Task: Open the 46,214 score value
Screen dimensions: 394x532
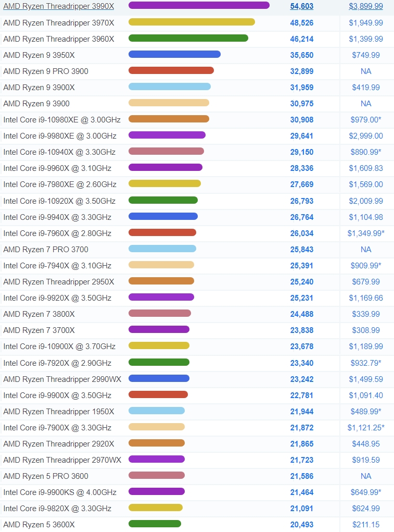Action: (301, 39)
